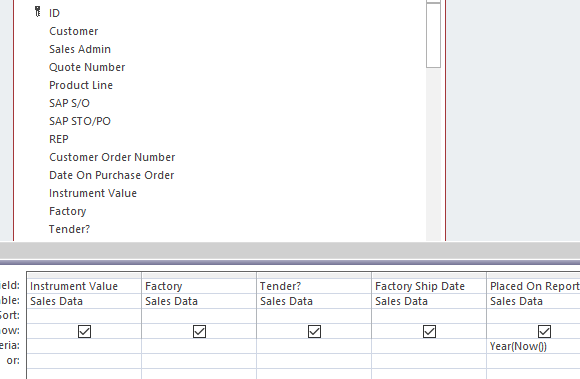Click the or cell under Tender? column
This screenshot has width=580, height=379.
(x=314, y=361)
